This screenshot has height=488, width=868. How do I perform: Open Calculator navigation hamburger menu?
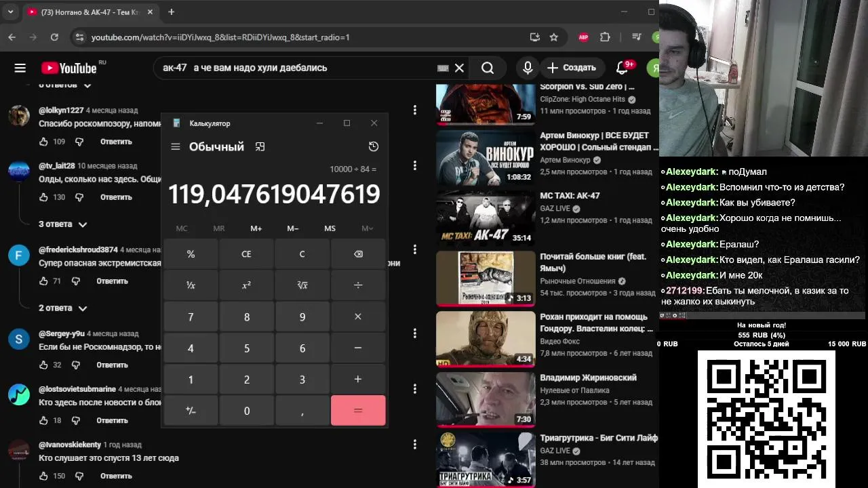[176, 146]
